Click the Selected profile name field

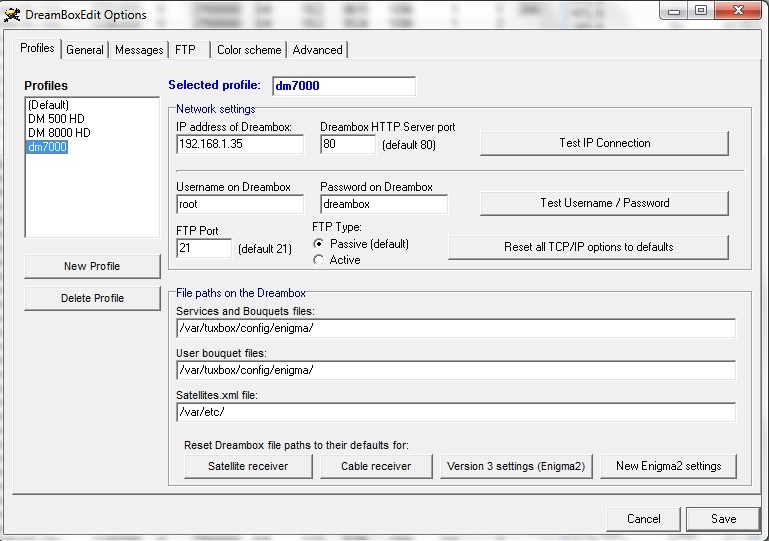(344, 86)
